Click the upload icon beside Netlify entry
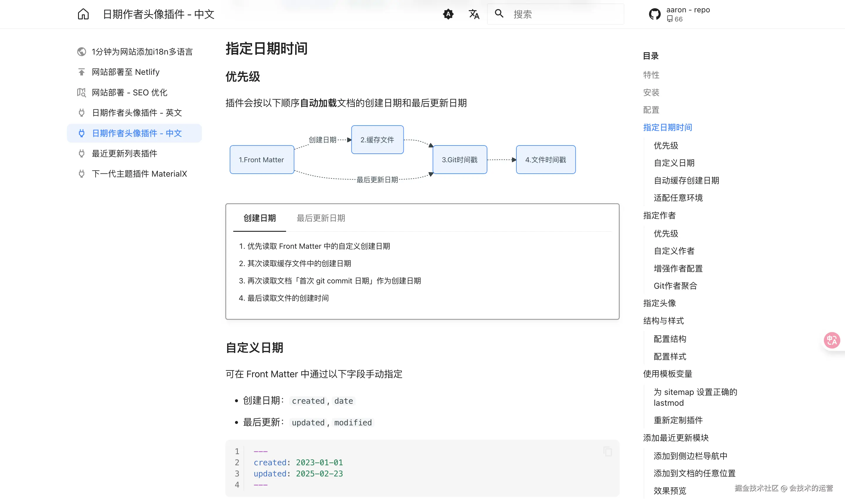 [x=82, y=72]
